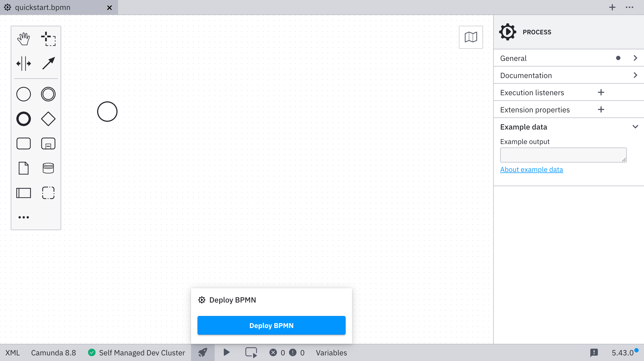Open the About example data link

point(531,170)
